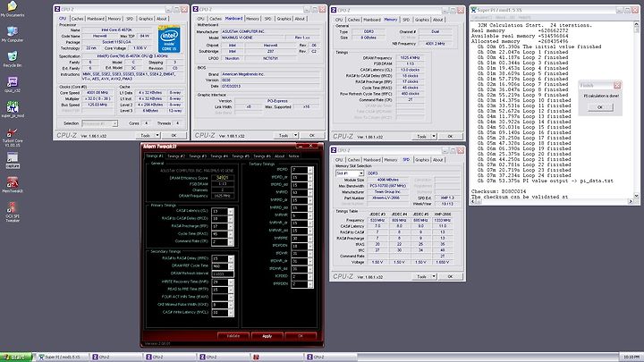Click the 'Loop 24 finished' line in Super PI
The image size is (644, 362).
click(524, 175)
